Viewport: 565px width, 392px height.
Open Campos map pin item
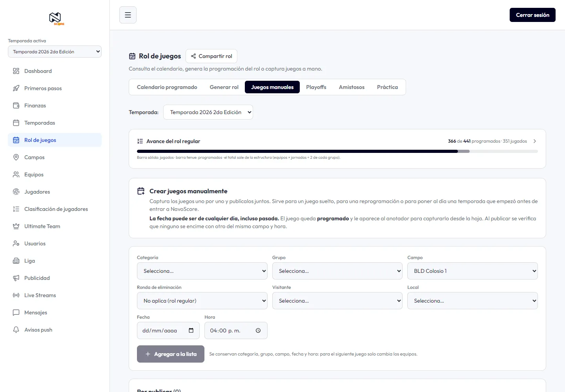(x=55, y=157)
